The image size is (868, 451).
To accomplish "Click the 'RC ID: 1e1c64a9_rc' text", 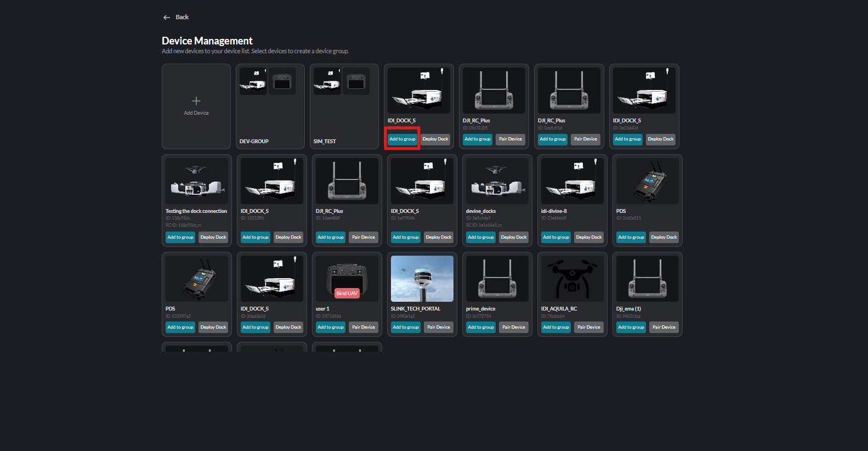I will pos(484,225).
